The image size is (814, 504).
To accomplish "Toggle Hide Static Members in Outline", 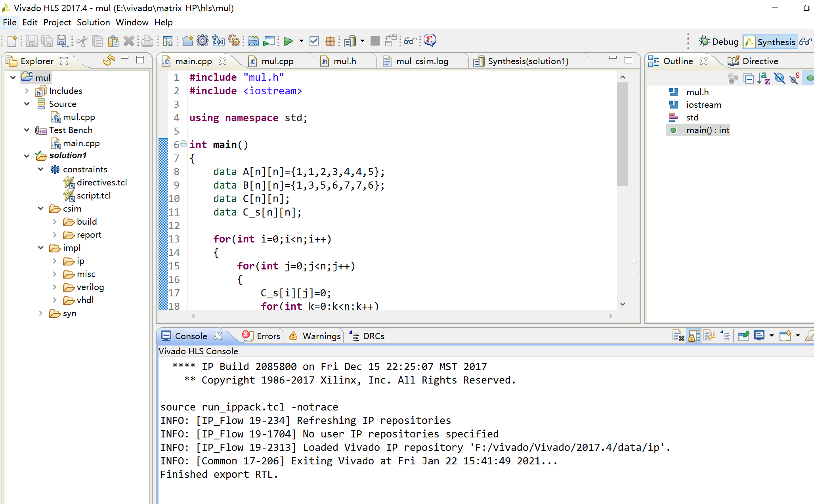I will (x=794, y=78).
